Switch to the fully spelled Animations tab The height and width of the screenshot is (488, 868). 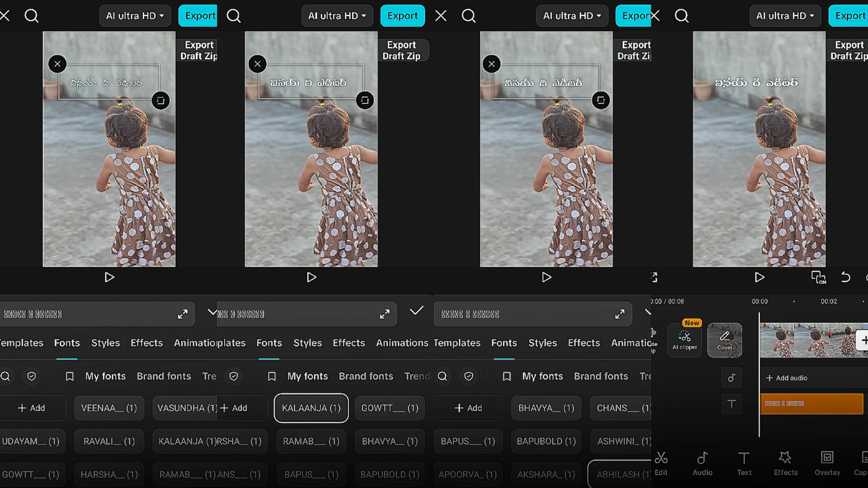(x=402, y=343)
